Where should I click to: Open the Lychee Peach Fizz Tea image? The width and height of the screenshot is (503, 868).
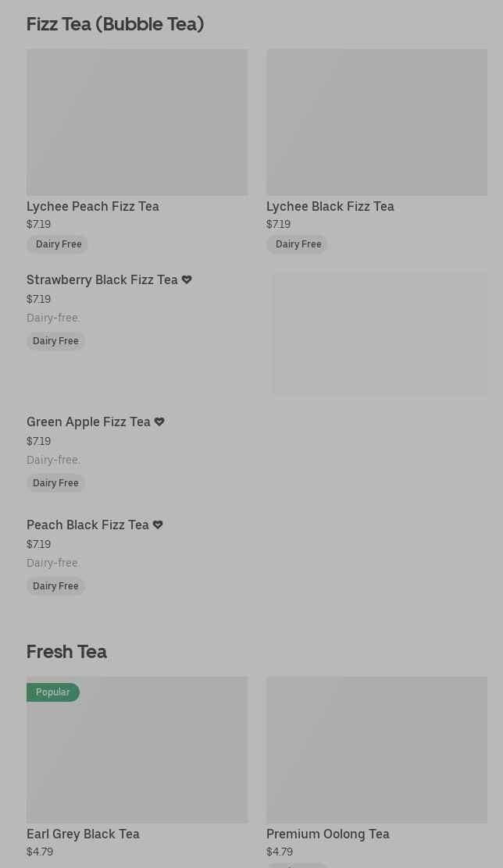(137, 123)
